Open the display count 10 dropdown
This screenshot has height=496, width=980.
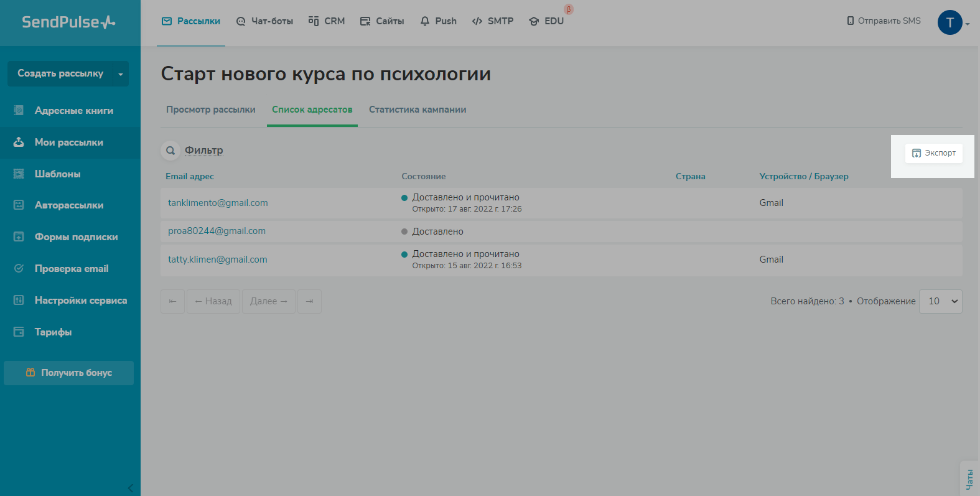coord(940,301)
